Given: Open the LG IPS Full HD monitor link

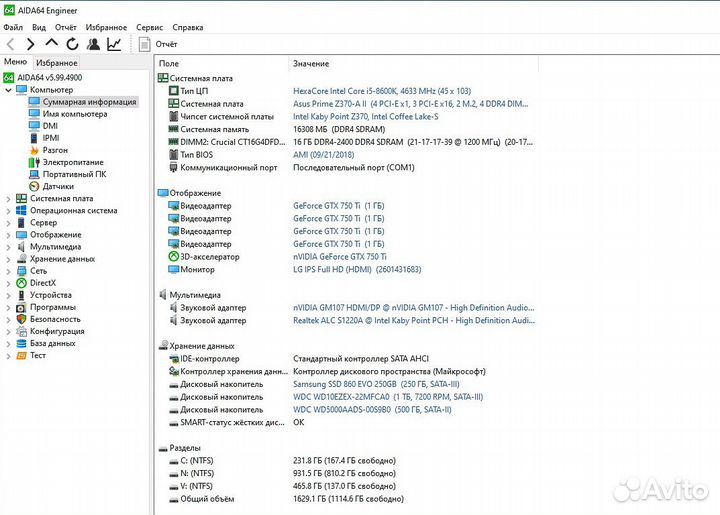Looking at the screenshot, I should coord(357,269).
